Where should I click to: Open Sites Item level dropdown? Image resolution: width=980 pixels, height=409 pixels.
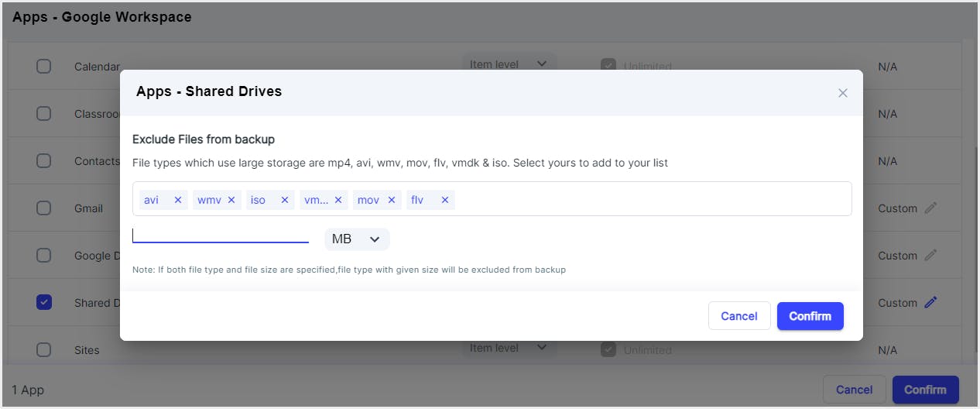(x=509, y=348)
